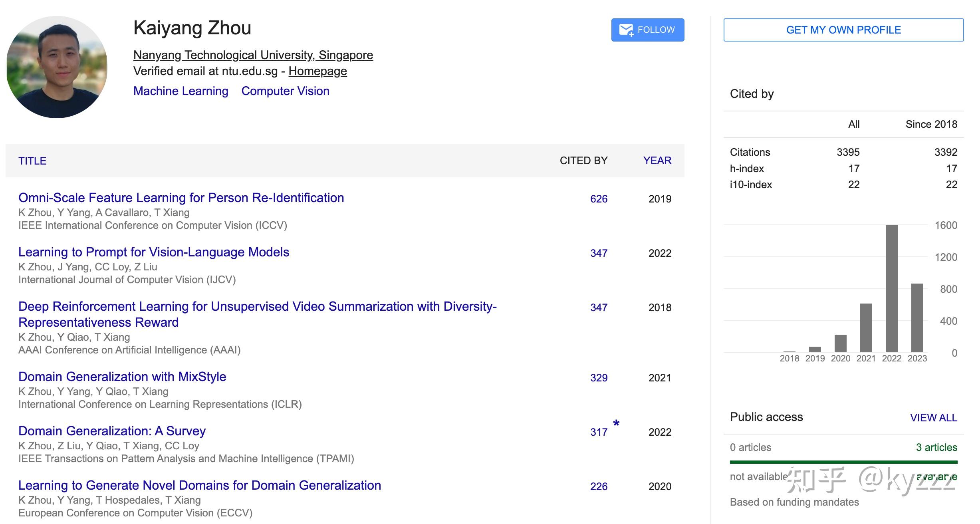The width and height of the screenshot is (980, 524).
Task: Click the 2022 bar in citation chart
Action: pos(891,288)
